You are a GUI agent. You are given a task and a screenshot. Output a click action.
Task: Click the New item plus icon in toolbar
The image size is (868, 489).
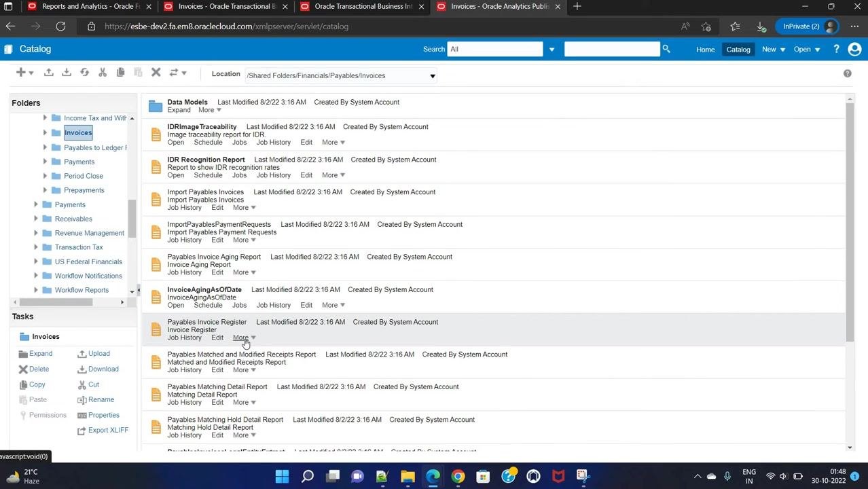21,72
